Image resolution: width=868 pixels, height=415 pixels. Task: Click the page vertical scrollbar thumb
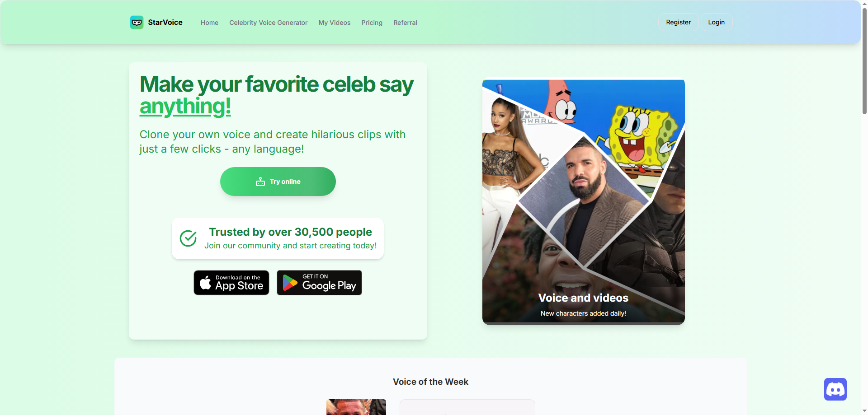coord(864,59)
